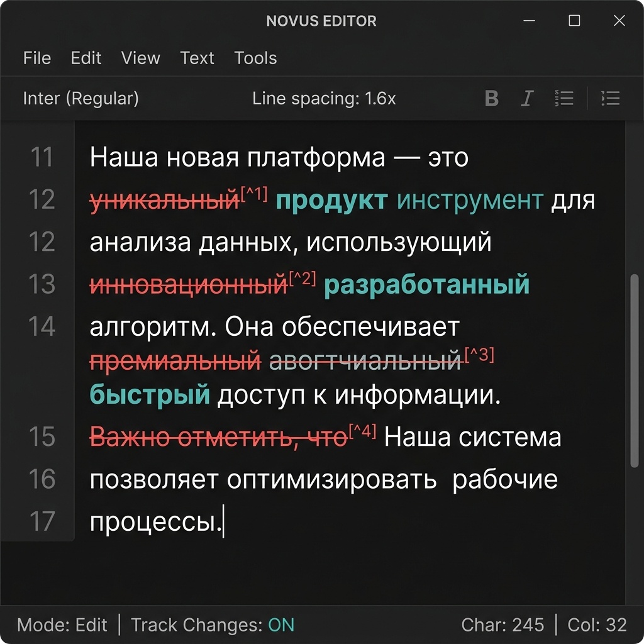Open the View menu
Viewport: 644px width, 644px height.
click(140, 58)
